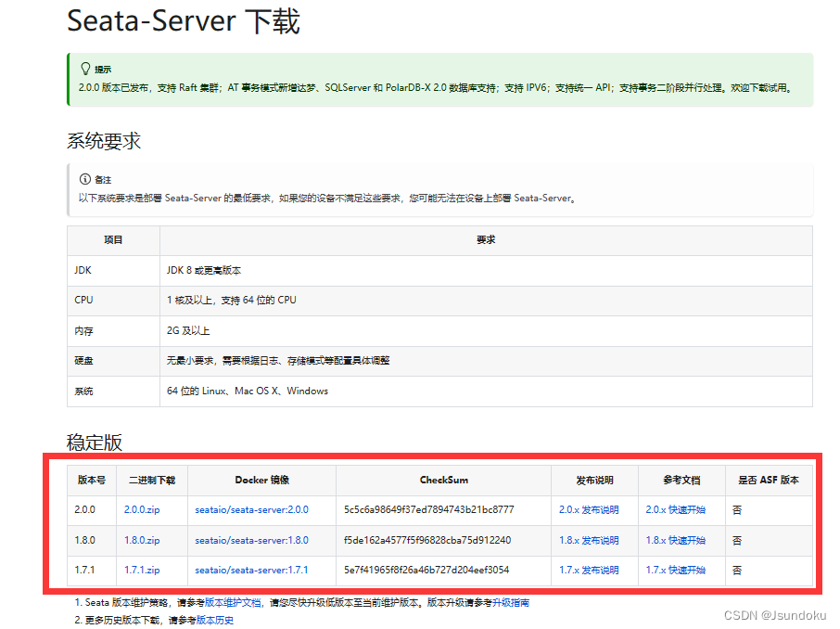840x629 pixels.
Task: Click the 项目 column header
Action: [x=113, y=240]
